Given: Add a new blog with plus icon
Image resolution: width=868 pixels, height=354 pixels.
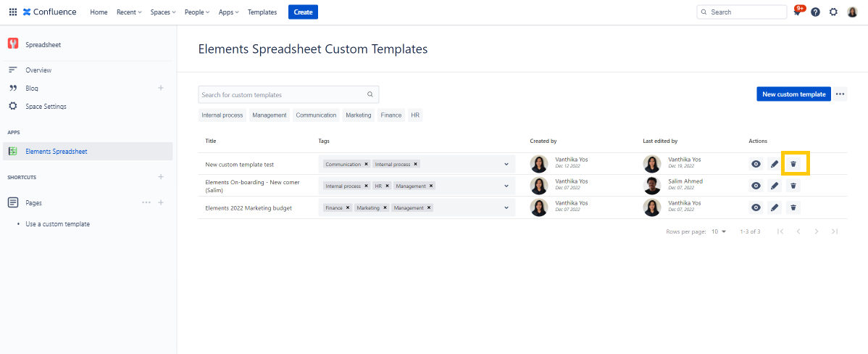Looking at the screenshot, I should [161, 88].
